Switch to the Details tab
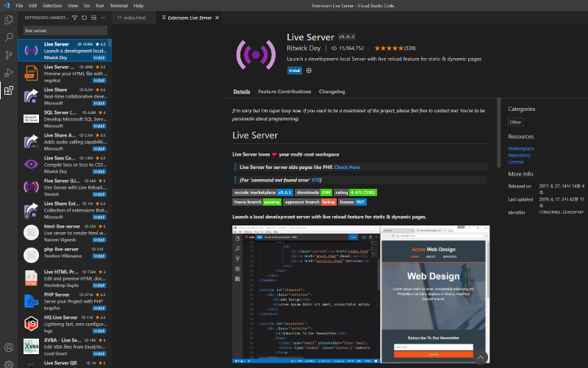The height and width of the screenshot is (368, 588). [x=242, y=91]
